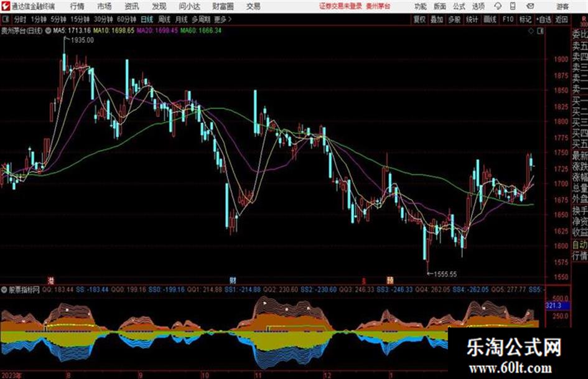Screen dimensions: 588x379
Task: Toggle the 自选 watchlist button
Action: tap(544, 19)
